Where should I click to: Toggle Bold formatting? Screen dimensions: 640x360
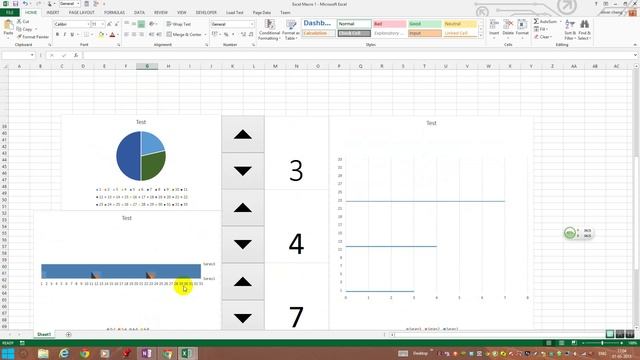click(57, 35)
